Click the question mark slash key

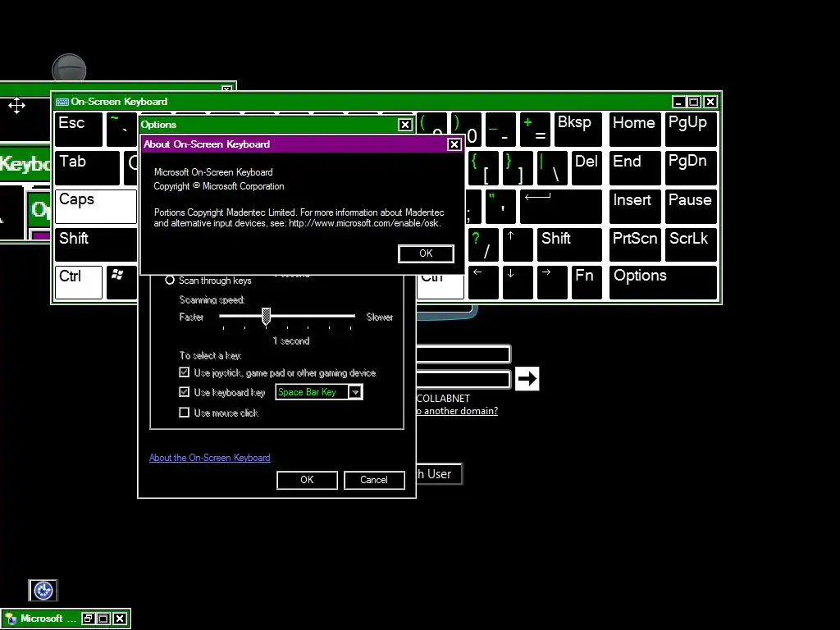click(483, 244)
